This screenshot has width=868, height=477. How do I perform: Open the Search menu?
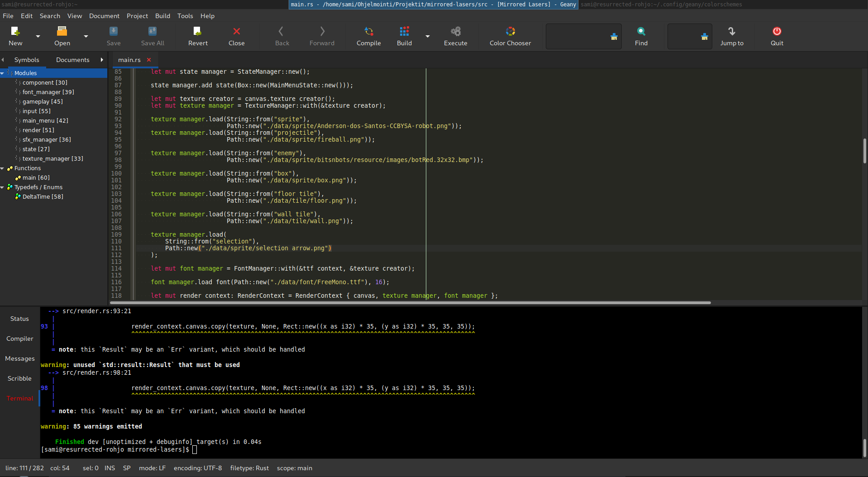pyautogui.click(x=50, y=16)
